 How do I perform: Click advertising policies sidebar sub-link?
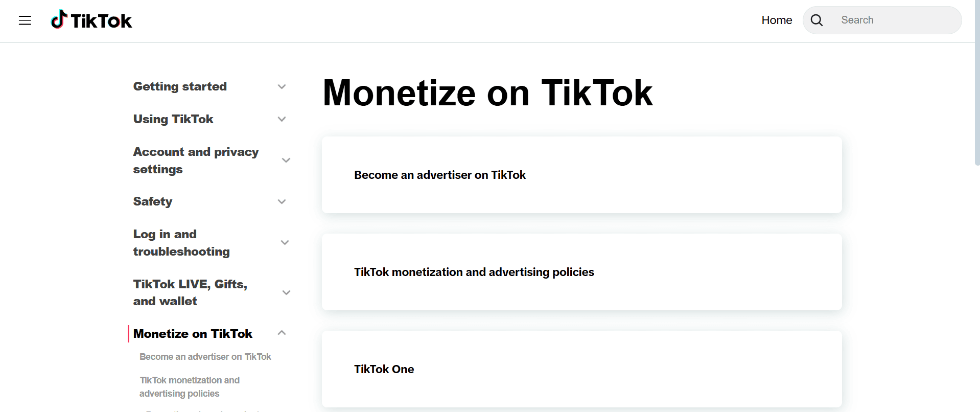[190, 386]
